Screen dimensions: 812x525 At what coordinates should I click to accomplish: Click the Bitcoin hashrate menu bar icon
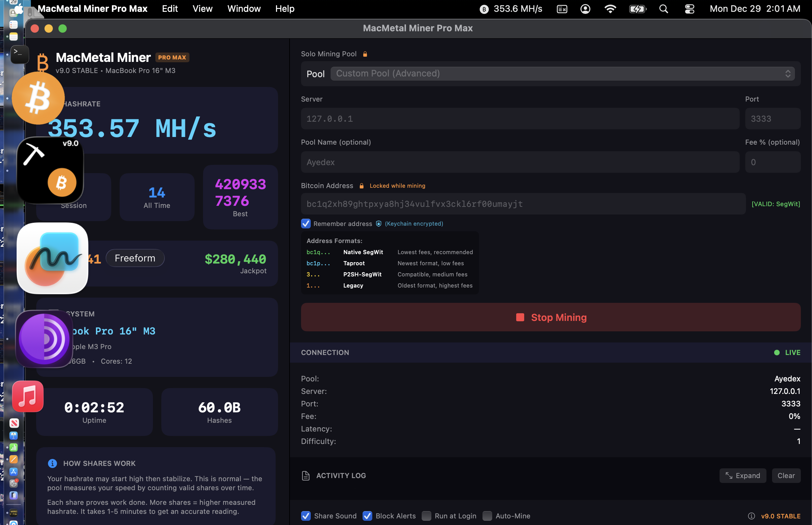[484, 9]
